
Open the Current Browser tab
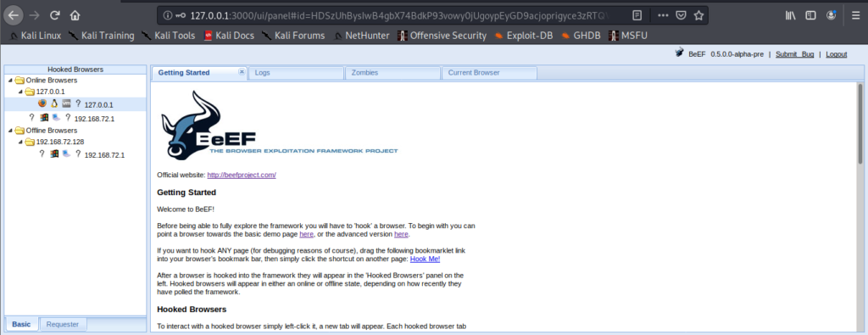tap(489, 73)
